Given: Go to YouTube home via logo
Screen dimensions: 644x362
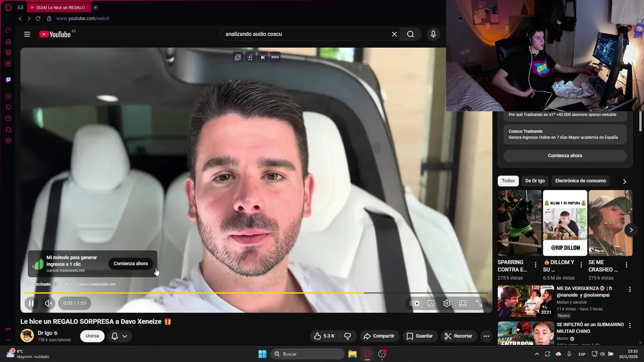Looking at the screenshot, I should [x=55, y=34].
